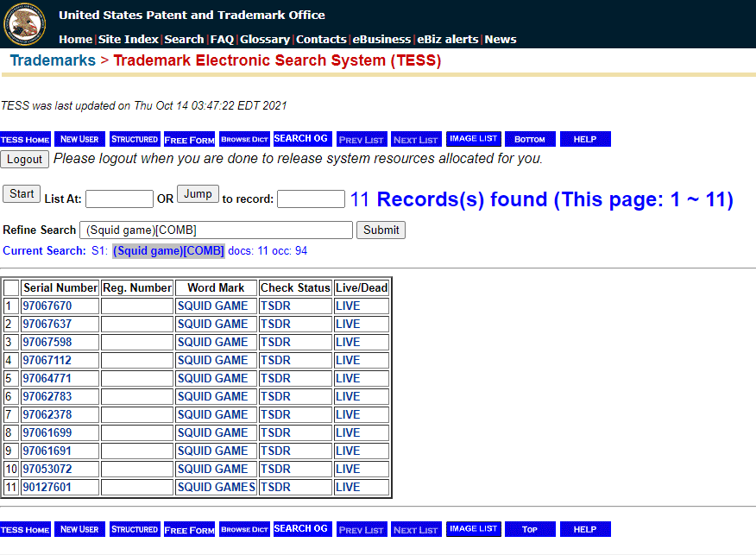Click top Search OG button

(x=302, y=139)
